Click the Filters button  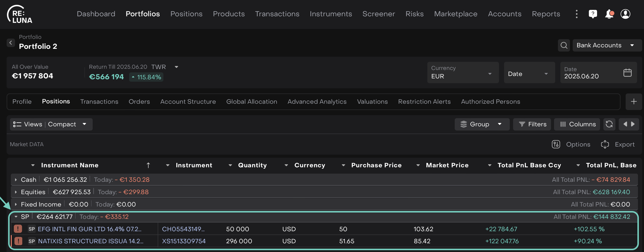[x=532, y=124]
